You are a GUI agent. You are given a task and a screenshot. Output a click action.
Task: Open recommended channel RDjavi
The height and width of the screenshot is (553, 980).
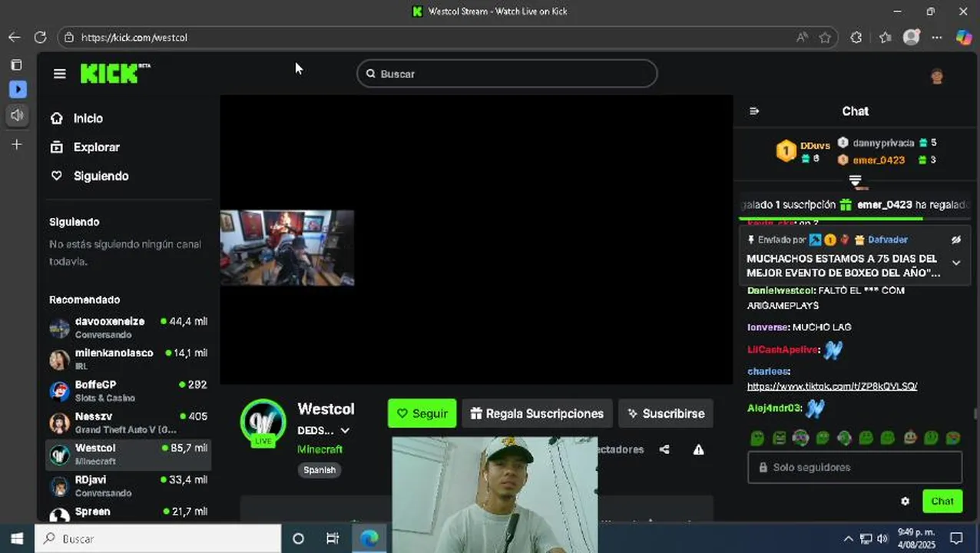pyautogui.click(x=128, y=486)
